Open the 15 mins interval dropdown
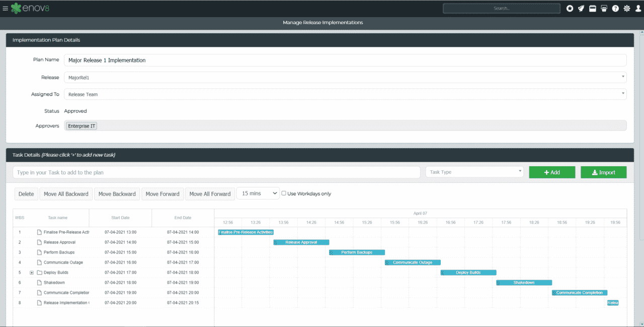 (x=258, y=193)
